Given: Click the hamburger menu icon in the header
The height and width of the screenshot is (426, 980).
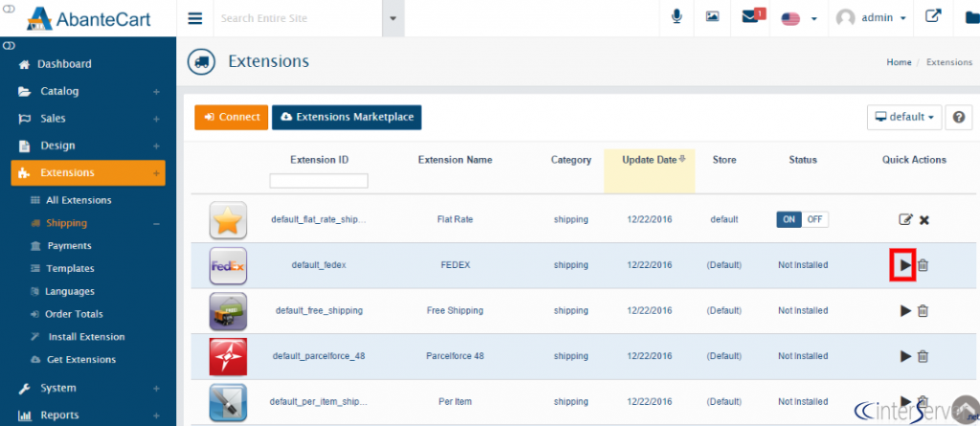Looking at the screenshot, I should click(195, 18).
